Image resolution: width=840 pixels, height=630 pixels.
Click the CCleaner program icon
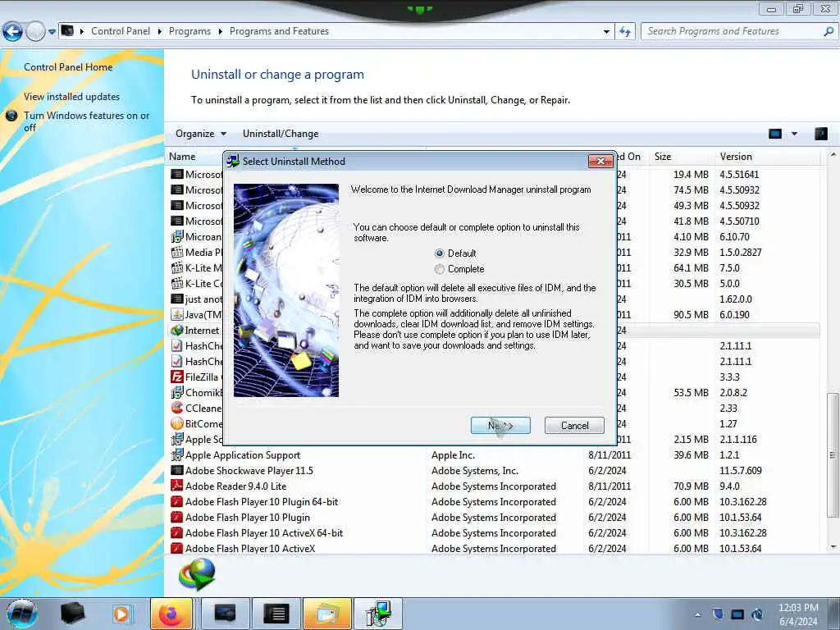pos(177,409)
